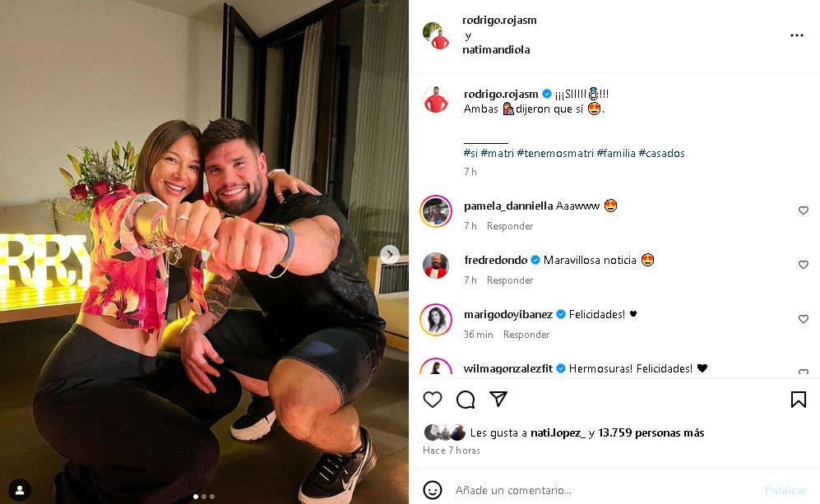View the list of 13.759 likes
820x504 pixels.
pos(651,432)
